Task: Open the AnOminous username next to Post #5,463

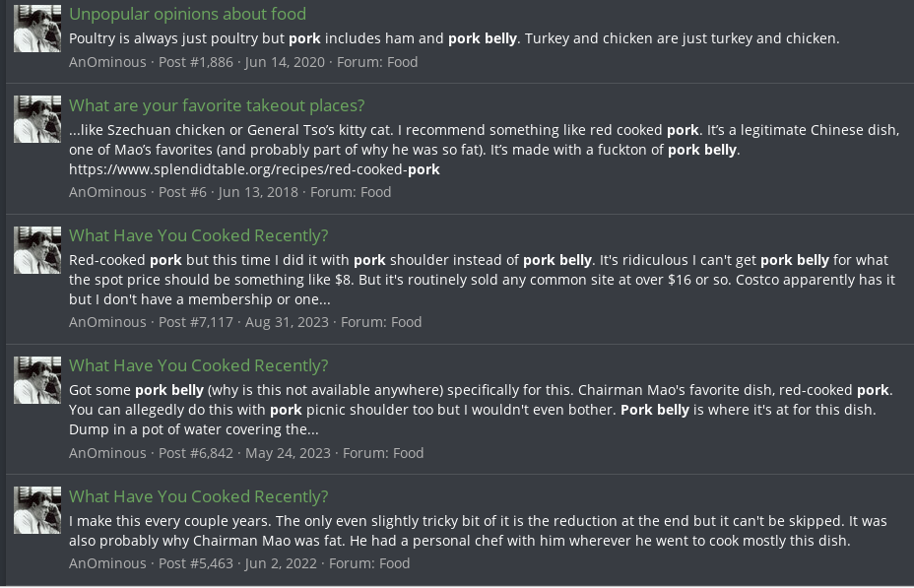Action: pos(107,563)
